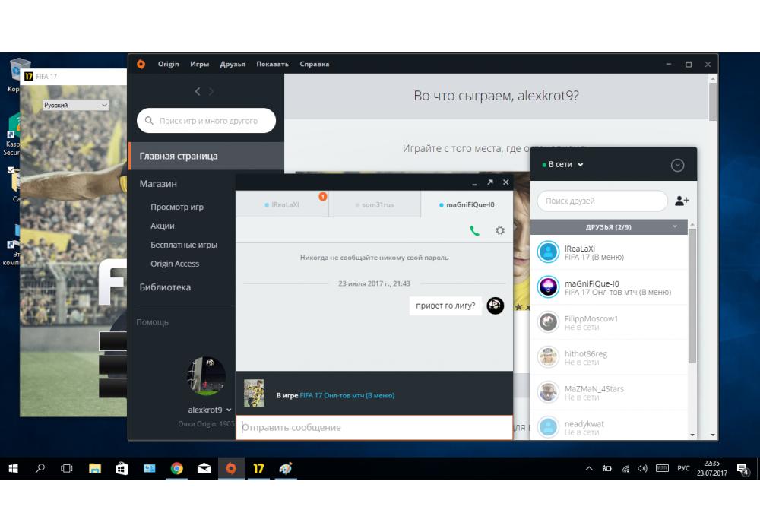Image resolution: width=760 pixels, height=532 pixels.
Task: Show hidden system tray icons
Action: point(589,468)
